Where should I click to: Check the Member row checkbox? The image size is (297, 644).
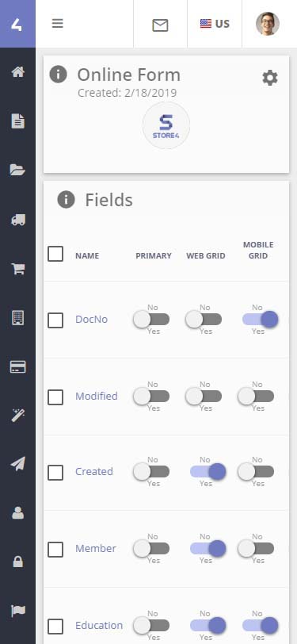55,549
